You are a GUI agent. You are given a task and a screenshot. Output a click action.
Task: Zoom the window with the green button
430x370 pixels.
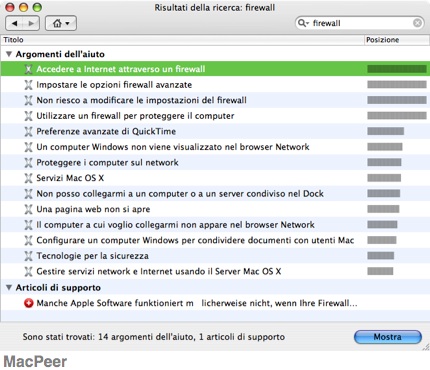coord(37,7)
